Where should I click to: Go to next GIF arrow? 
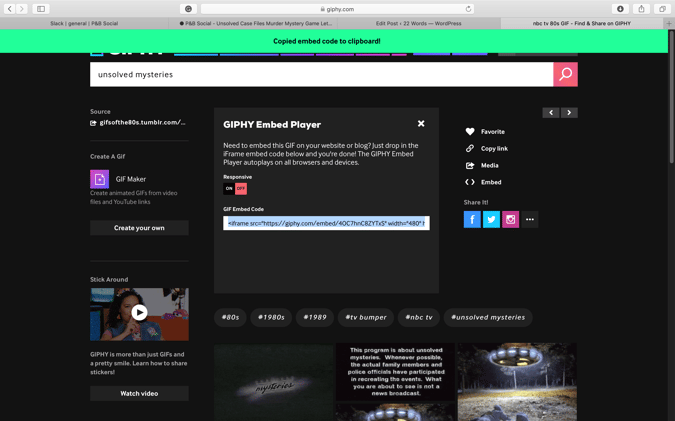pyautogui.click(x=569, y=113)
